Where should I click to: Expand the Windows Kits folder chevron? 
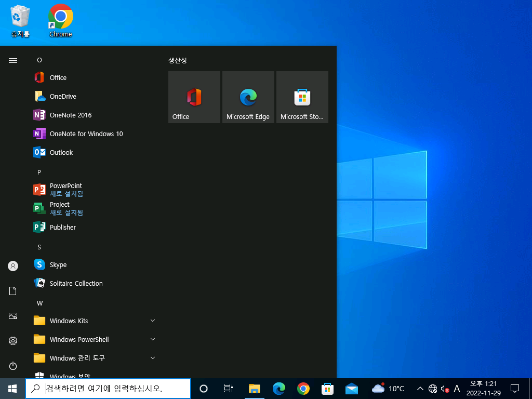pos(153,321)
